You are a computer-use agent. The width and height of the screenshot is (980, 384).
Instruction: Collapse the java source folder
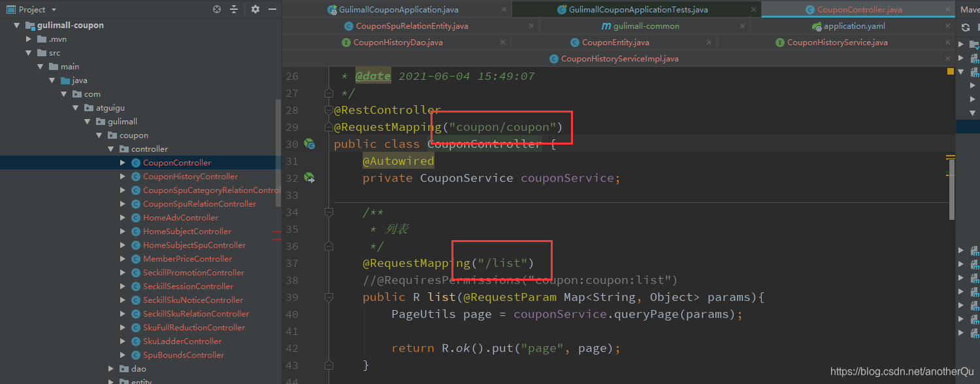52,80
